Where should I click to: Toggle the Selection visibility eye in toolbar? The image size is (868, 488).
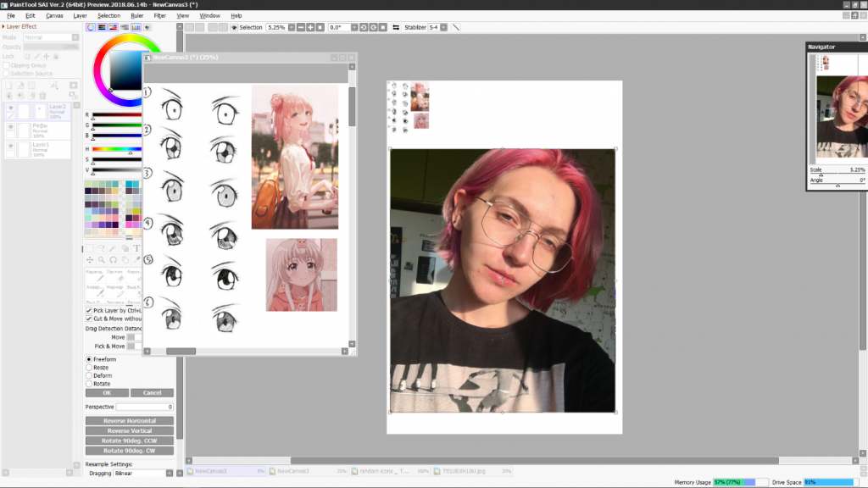tap(234, 27)
